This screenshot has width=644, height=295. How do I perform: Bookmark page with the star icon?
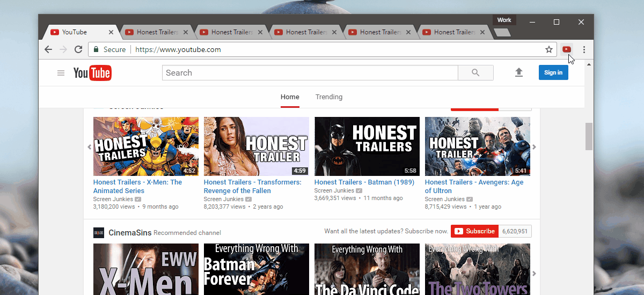point(548,49)
